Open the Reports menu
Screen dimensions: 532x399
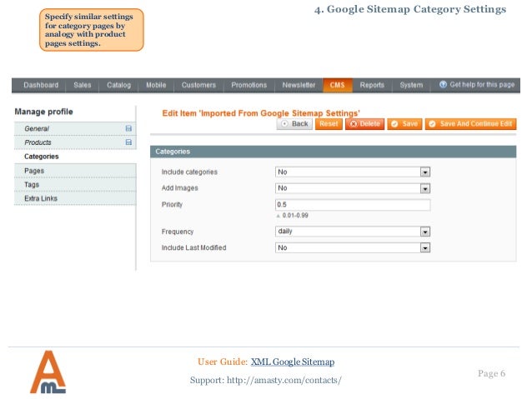point(372,85)
